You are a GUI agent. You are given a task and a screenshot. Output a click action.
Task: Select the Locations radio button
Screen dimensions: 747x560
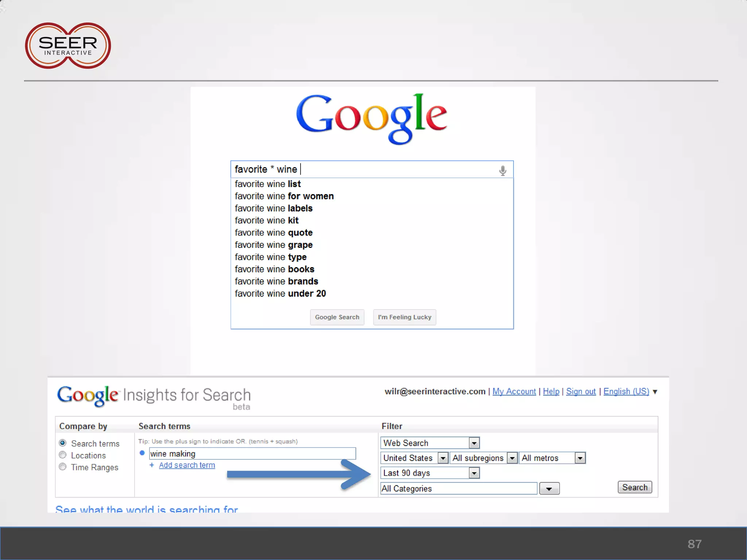63,455
